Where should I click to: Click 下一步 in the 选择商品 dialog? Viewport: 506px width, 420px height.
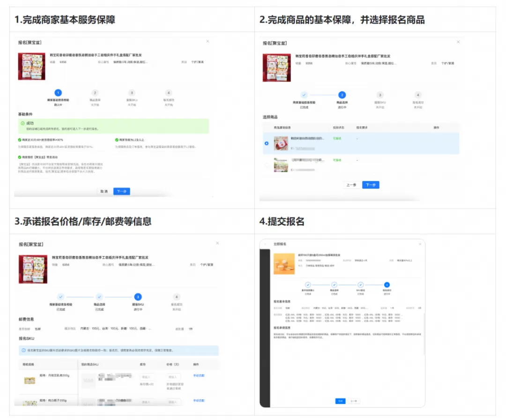(371, 185)
